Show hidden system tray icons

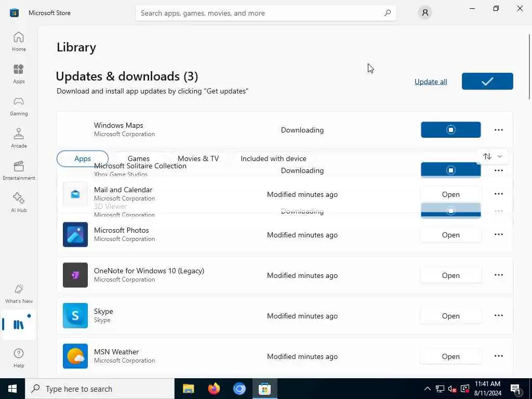[428, 389]
